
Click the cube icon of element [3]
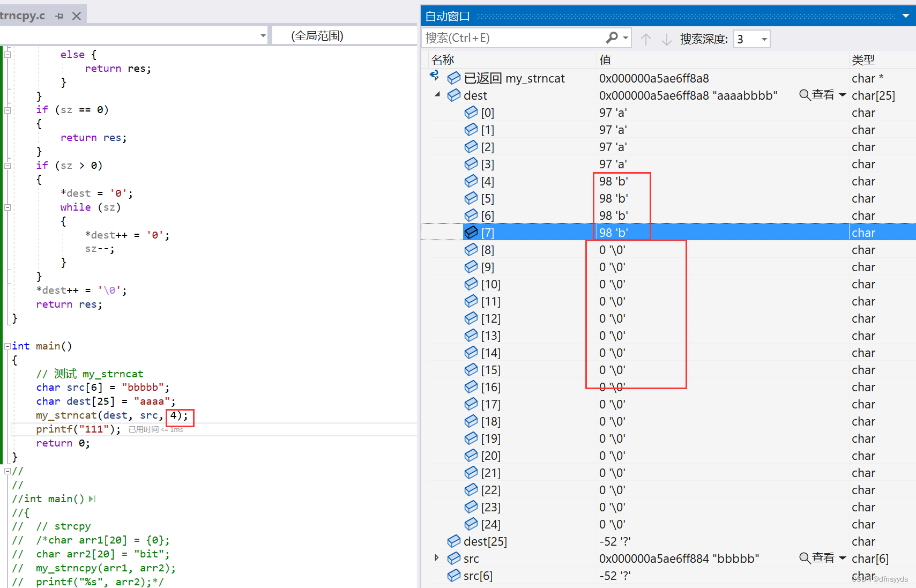point(471,164)
